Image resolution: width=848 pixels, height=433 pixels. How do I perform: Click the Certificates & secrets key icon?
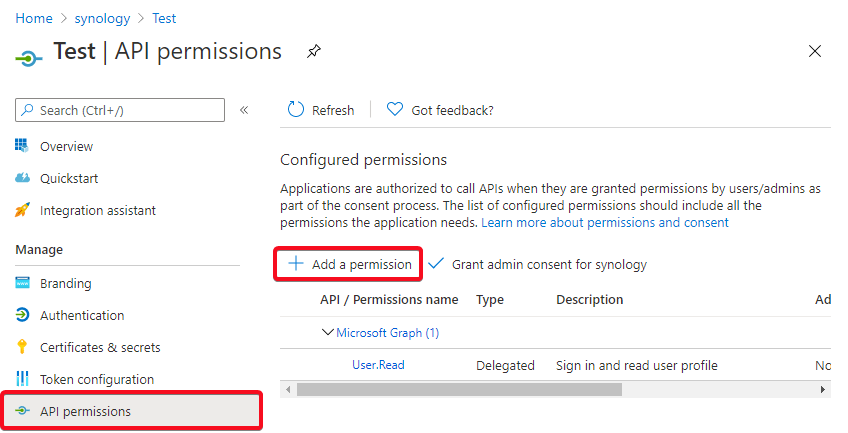coord(22,347)
